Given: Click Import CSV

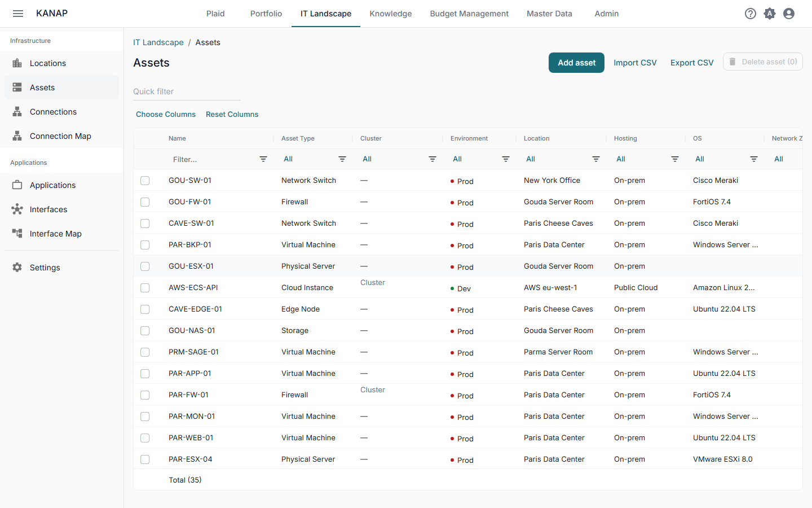Looking at the screenshot, I should click(x=635, y=63).
